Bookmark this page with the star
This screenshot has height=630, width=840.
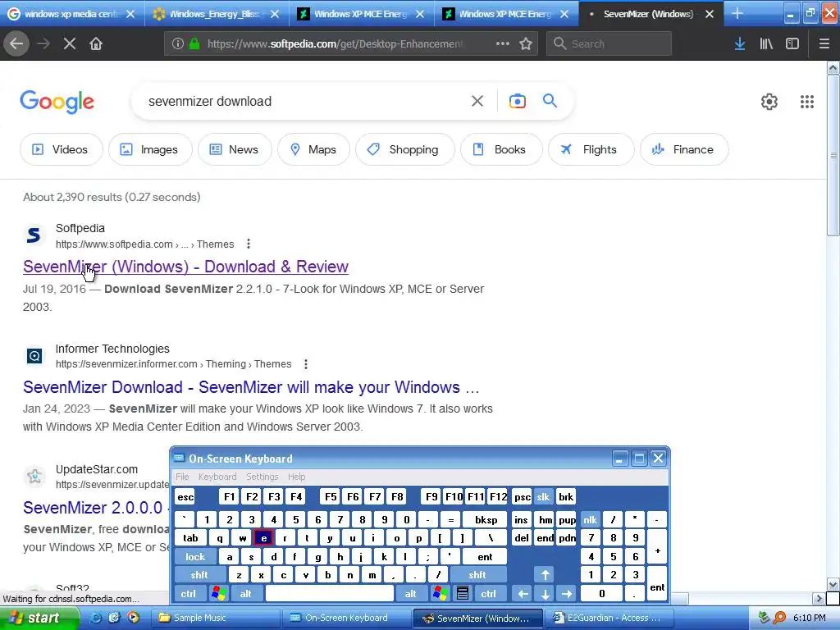(526, 43)
